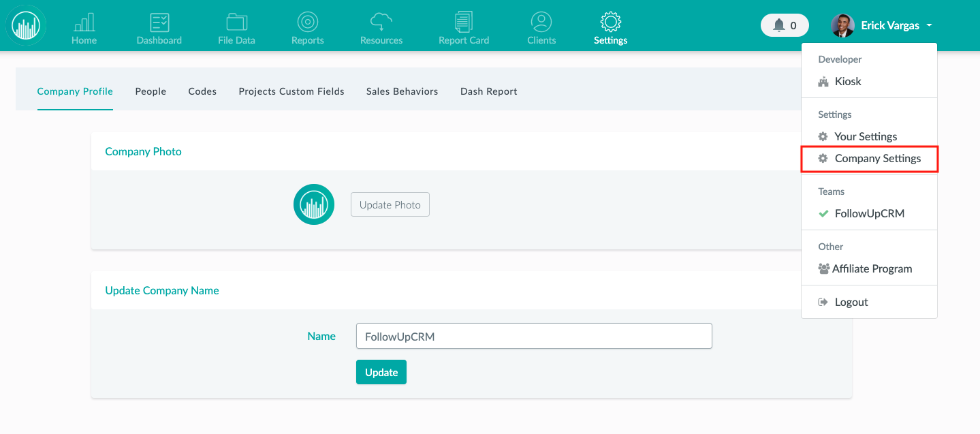980x434 pixels.
Task: Click the File Data label in navigation
Action: pos(236,40)
